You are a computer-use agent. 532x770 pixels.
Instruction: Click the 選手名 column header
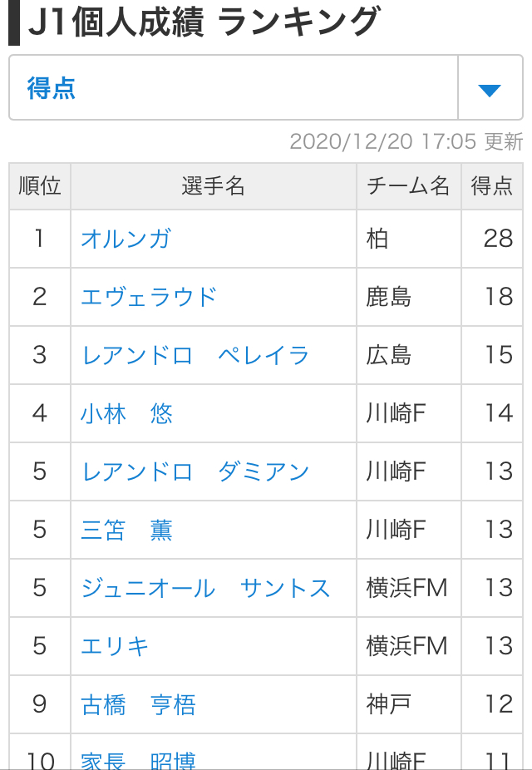pyautogui.click(x=214, y=186)
